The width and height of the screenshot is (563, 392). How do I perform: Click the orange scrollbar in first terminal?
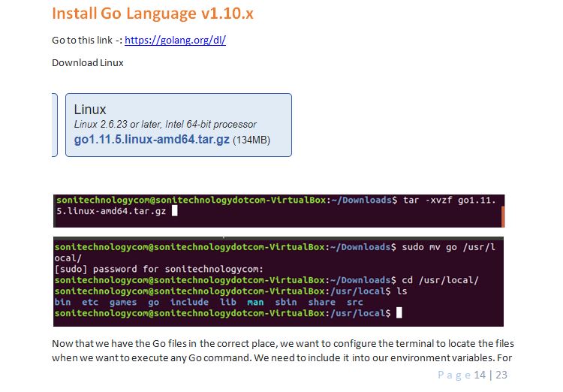pyautogui.click(x=503, y=216)
